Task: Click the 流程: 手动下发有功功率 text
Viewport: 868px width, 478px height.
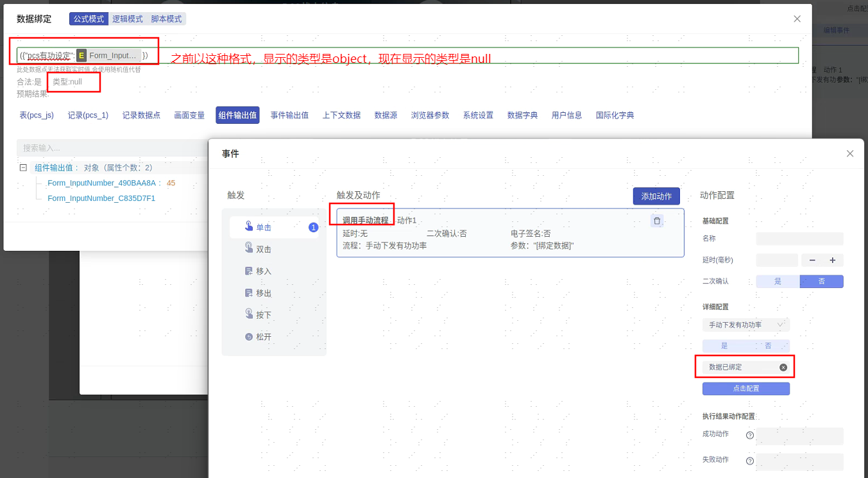Action: (385, 245)
